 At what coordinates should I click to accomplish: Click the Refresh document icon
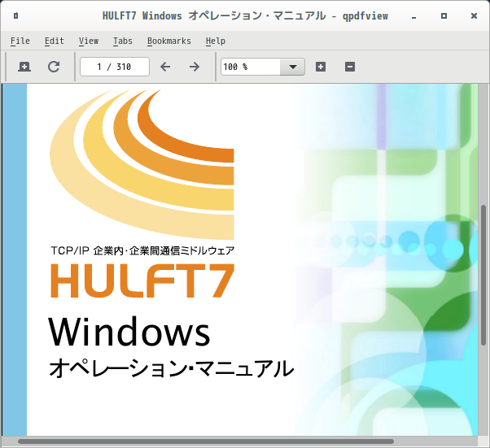tap(54, 67)
